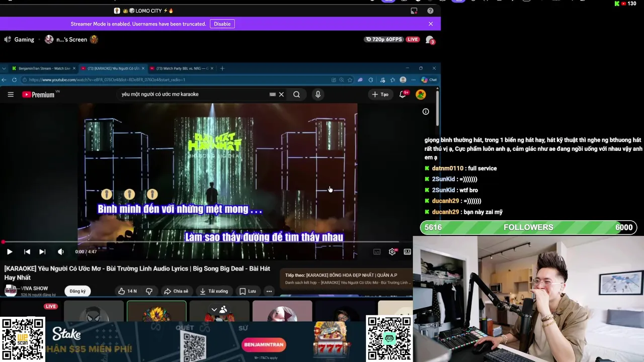Click the youtube.com address bar

[176, 80]
